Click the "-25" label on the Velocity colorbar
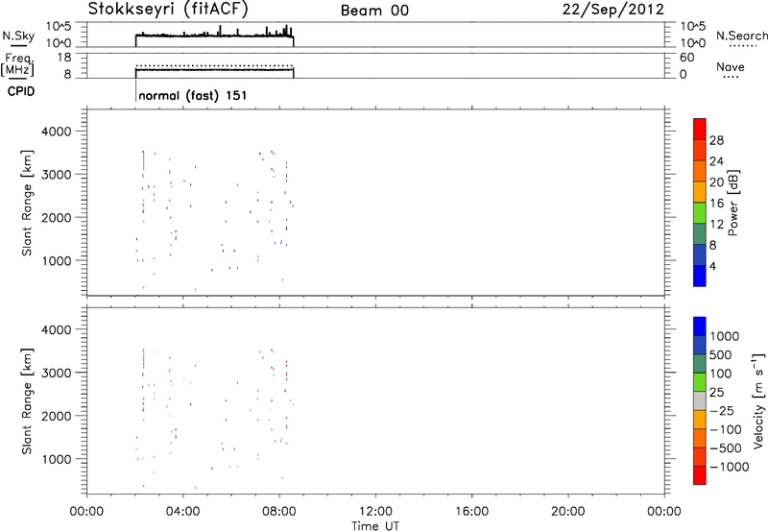 click(722, 411)
